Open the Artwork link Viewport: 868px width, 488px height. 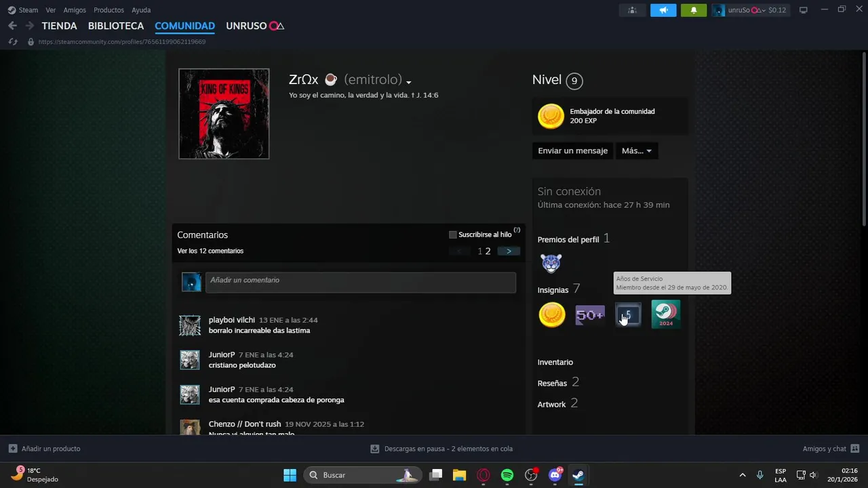pyautogui.click(x=551, y=404)
